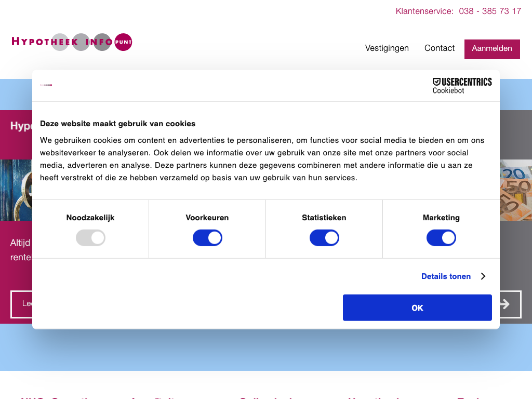Open the Details tonen link
The height and width of the screenshot is (399, 532).
click(x=446, y=276)
